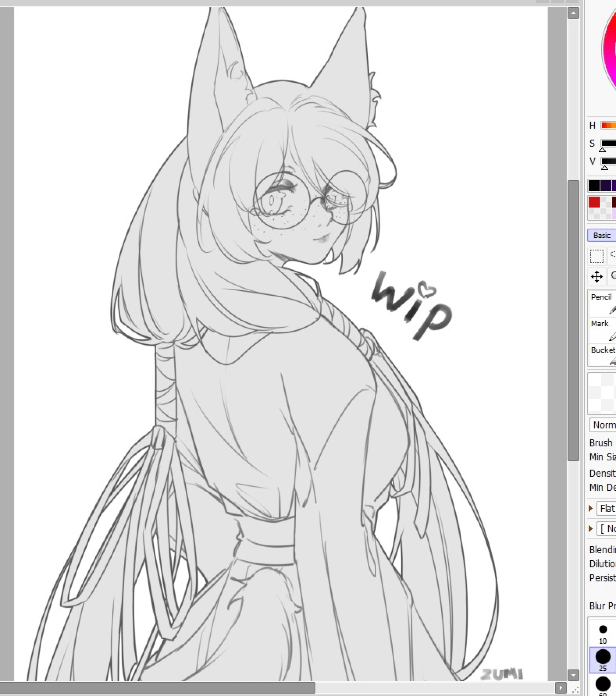Select the lasso selection tool

tap(613, 255)
